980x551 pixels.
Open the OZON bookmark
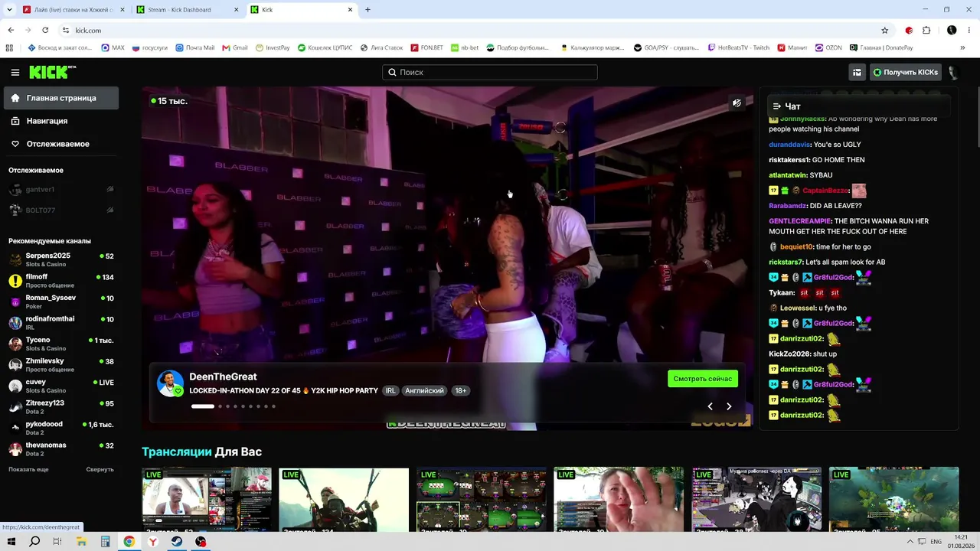(828, 47)
